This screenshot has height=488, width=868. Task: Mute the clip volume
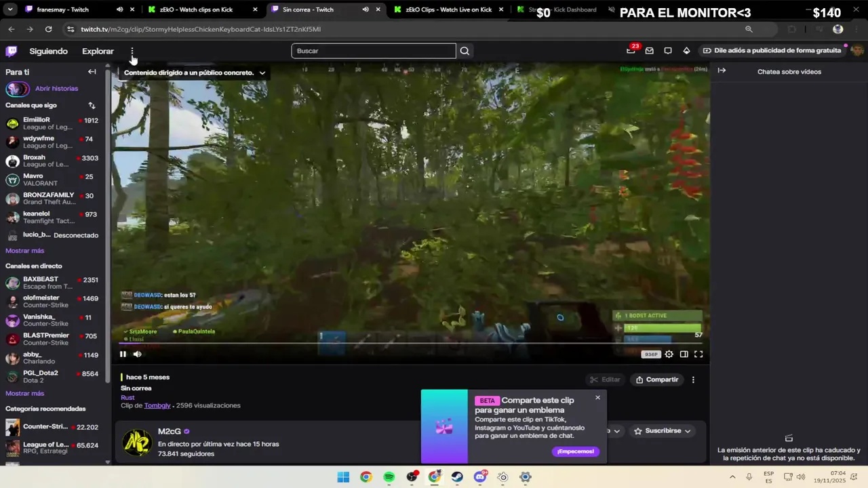click(137, 354)
